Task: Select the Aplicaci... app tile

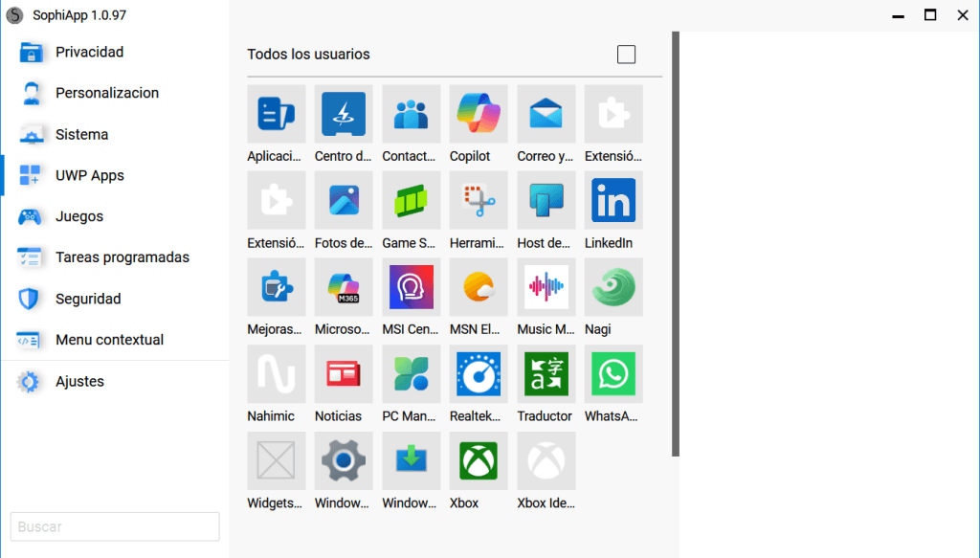Action: [x=276, y=114]
